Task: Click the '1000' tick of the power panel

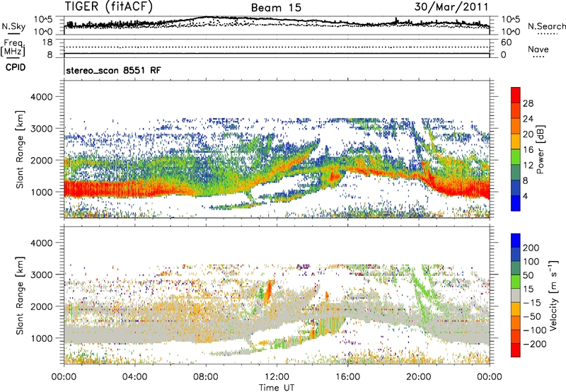Action: (x=41, y=192)
